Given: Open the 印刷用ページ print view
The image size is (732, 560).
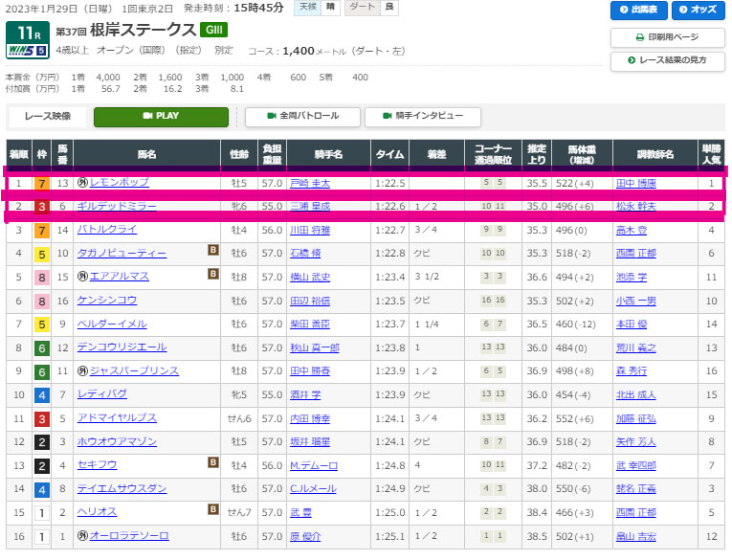Looking at the screenshot, I should (x=667, y=37).
